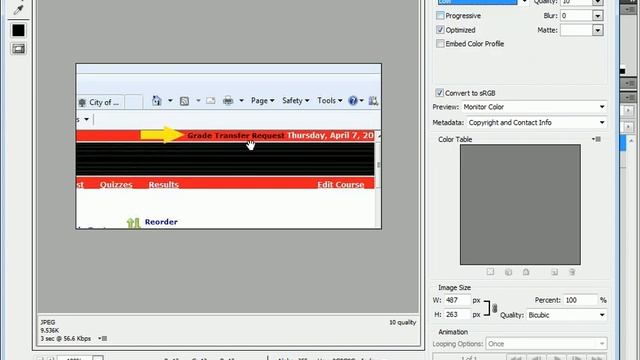Click the JPEG format info text
This screenshot has width=640, height=360.
tap(48, 322)
